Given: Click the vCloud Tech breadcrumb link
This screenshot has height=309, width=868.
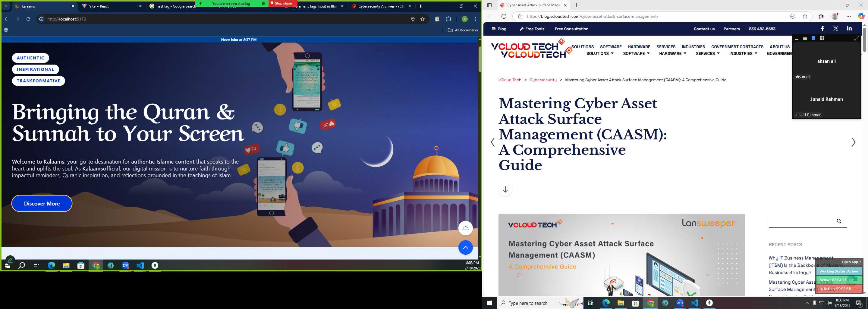Looking at the screenshot, I should pyautogui.click(x=510, y=80).
